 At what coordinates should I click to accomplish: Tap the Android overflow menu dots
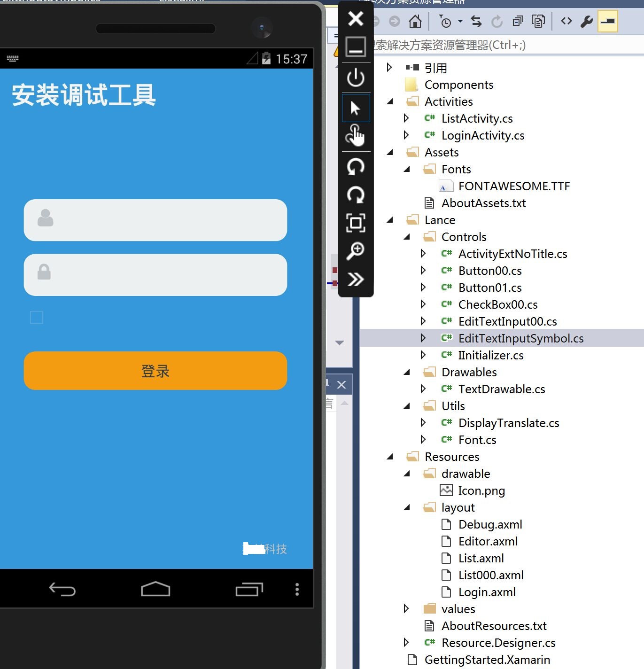[x=297, y=589]
